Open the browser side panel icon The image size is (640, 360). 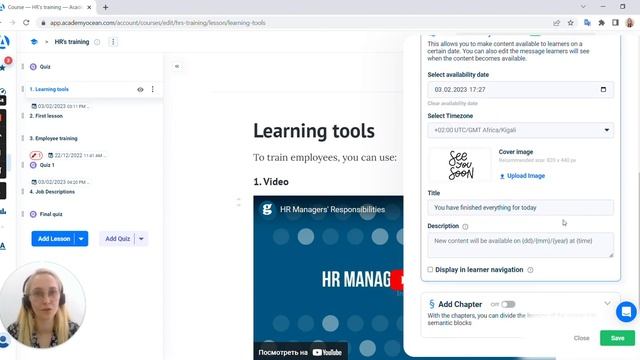coord(615,23)
